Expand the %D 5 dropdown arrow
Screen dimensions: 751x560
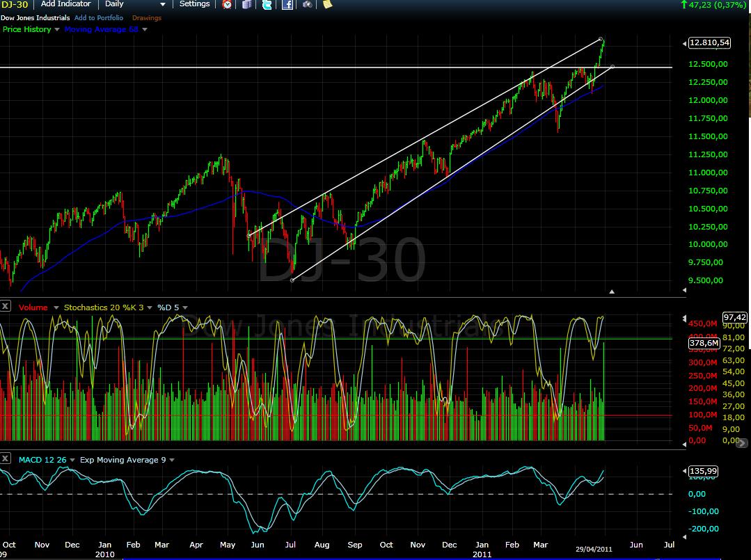click(185, 307)
